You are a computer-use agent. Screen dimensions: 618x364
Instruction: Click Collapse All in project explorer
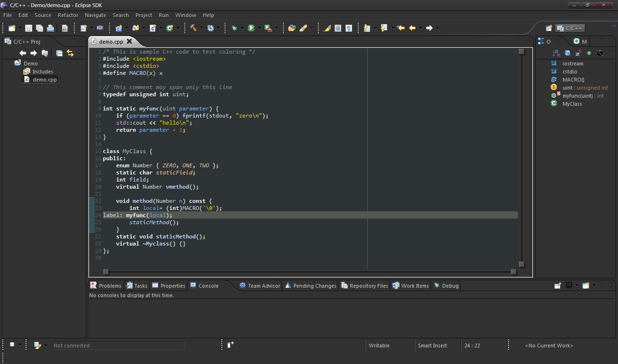[59, 53]
